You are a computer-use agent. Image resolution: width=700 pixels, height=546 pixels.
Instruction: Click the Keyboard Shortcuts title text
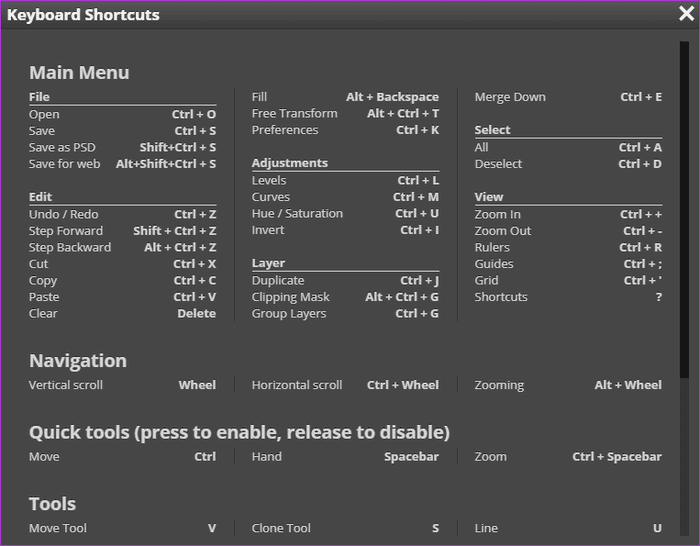pyautogui.click(x=83, y=15)
